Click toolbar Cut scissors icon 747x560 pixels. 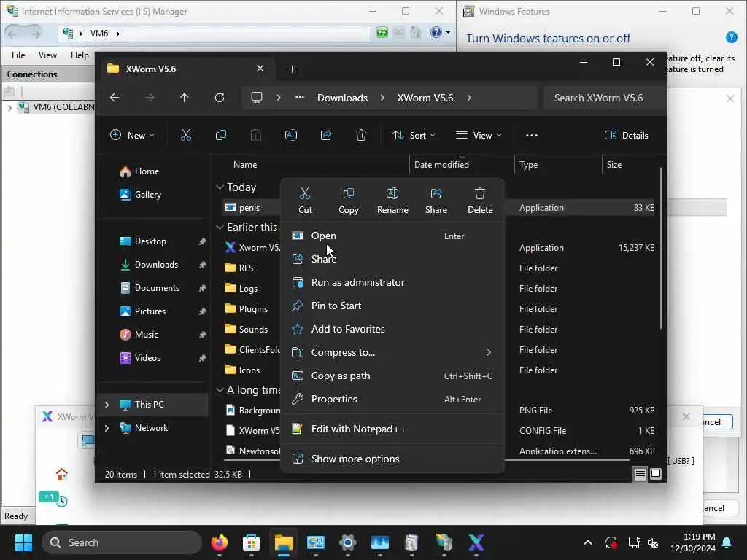[186, 135]
